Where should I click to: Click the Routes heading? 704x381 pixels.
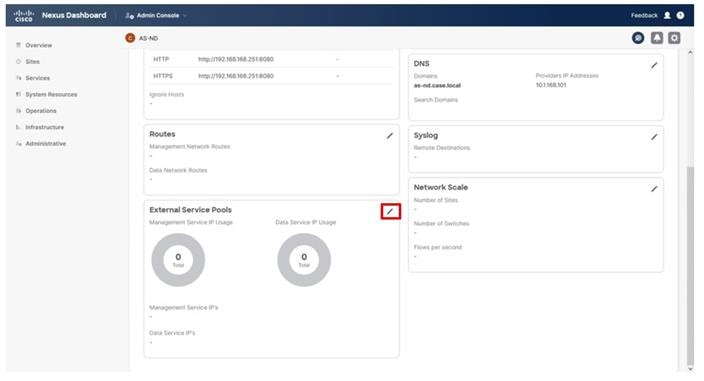pos(162,134)
